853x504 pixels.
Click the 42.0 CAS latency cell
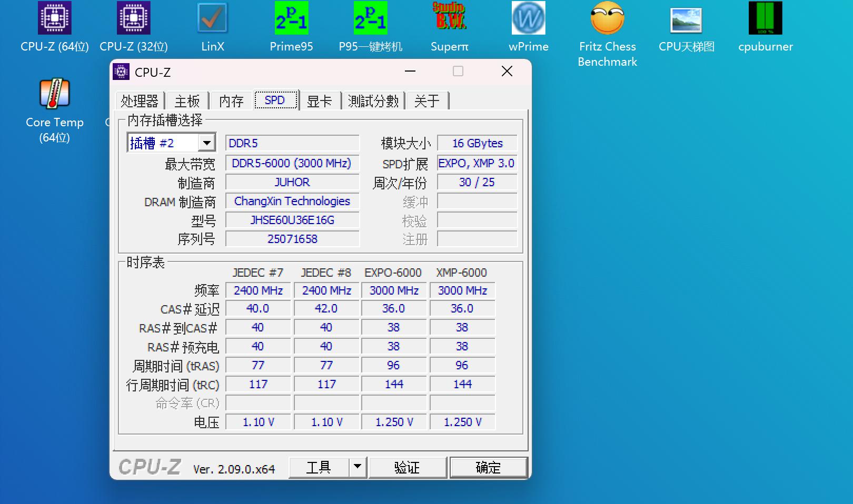[326, 308]
